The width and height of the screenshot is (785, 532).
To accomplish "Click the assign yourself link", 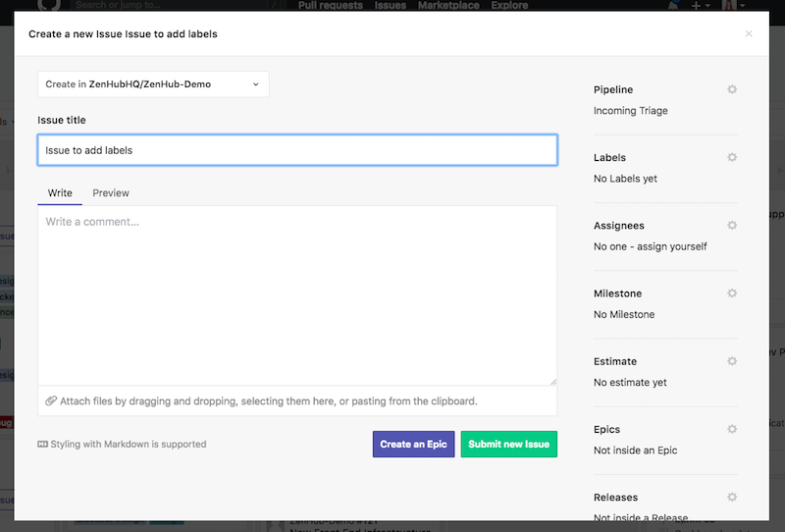I will pyautogui.click(x=672, y=246).
